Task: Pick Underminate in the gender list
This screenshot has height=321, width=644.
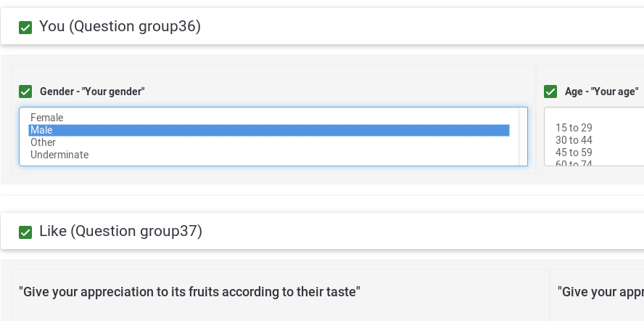Action: coord(59,155)
